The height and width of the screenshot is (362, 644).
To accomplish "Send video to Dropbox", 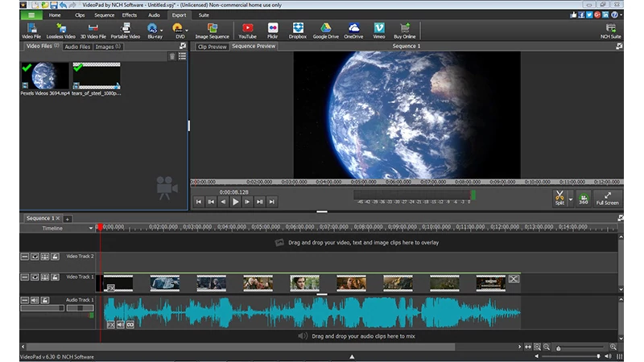I will (298, 31).
